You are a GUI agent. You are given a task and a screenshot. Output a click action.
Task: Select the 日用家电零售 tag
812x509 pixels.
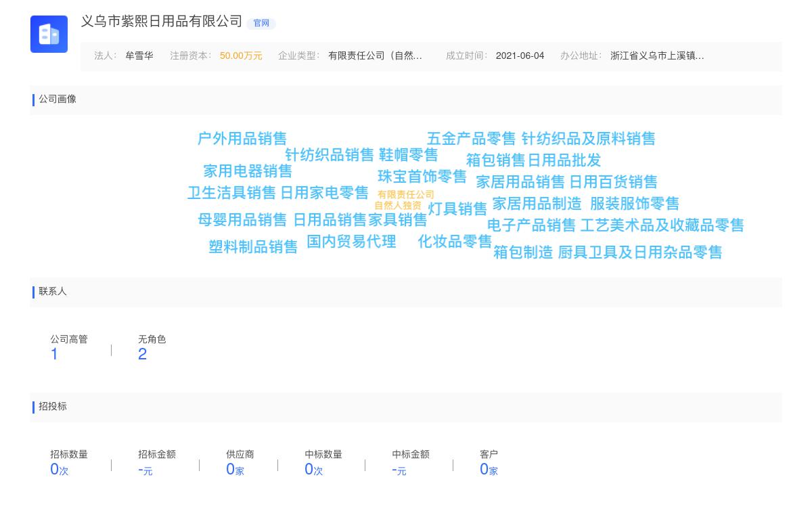324,193
